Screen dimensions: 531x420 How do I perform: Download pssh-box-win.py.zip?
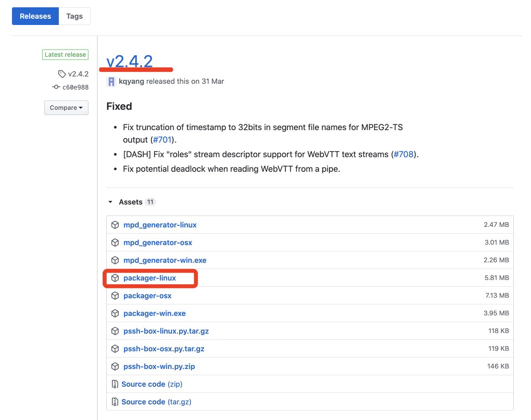click(159, 366)
